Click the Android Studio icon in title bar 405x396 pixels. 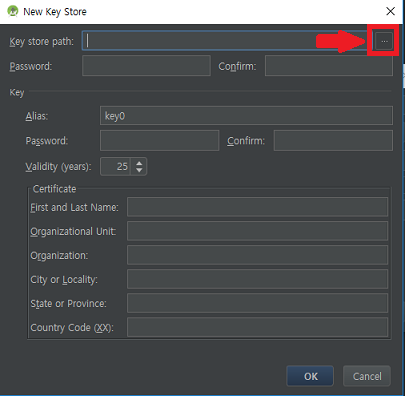(x=13, y=11)
